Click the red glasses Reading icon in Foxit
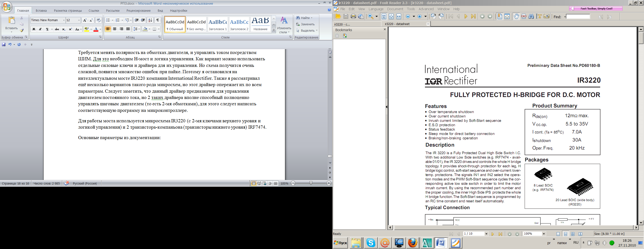The width and height of the screenshot is (644, 249). (x=524, y=17)
